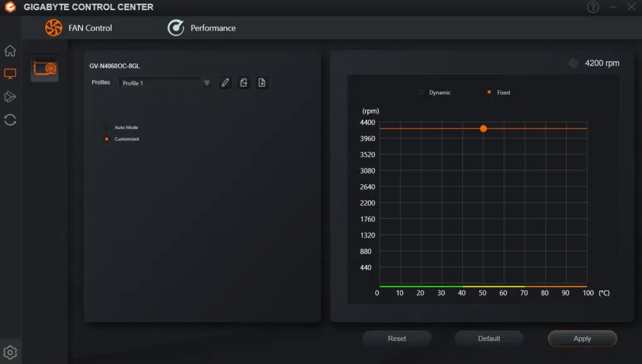The height and width of the screenshot is (364, 642).
Task: Close the Gigabyte Control Center window
Action: click(631, 7)
